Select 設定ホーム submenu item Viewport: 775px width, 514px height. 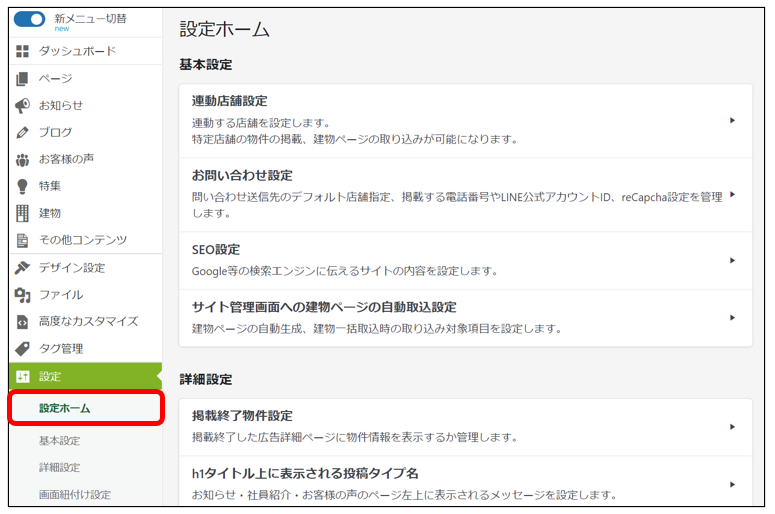tap(65, 408)
